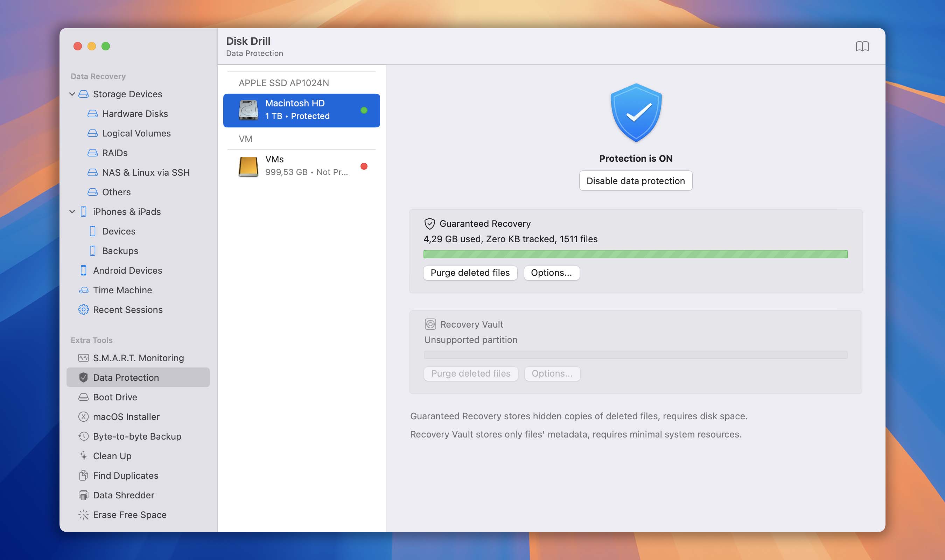Click the Recovery Vault icon
945x560 pixels.
[x=430, y=324]
